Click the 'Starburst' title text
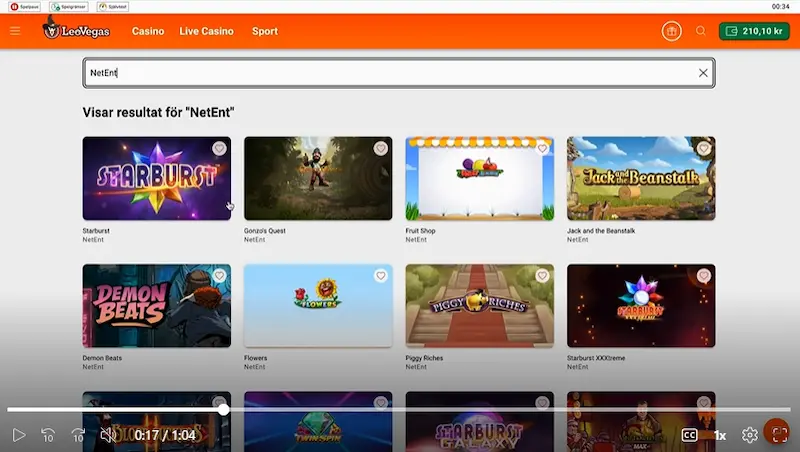 (x=96, y=231)
